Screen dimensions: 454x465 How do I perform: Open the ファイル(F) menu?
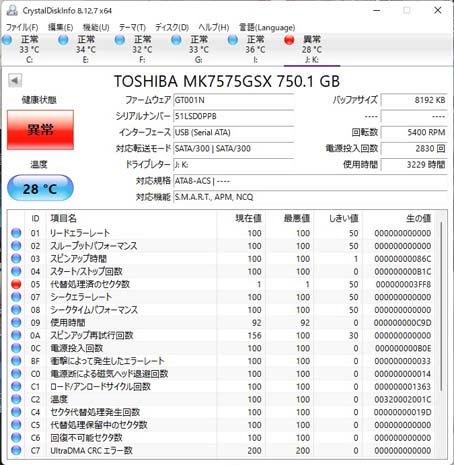click(x=22, y=27)
